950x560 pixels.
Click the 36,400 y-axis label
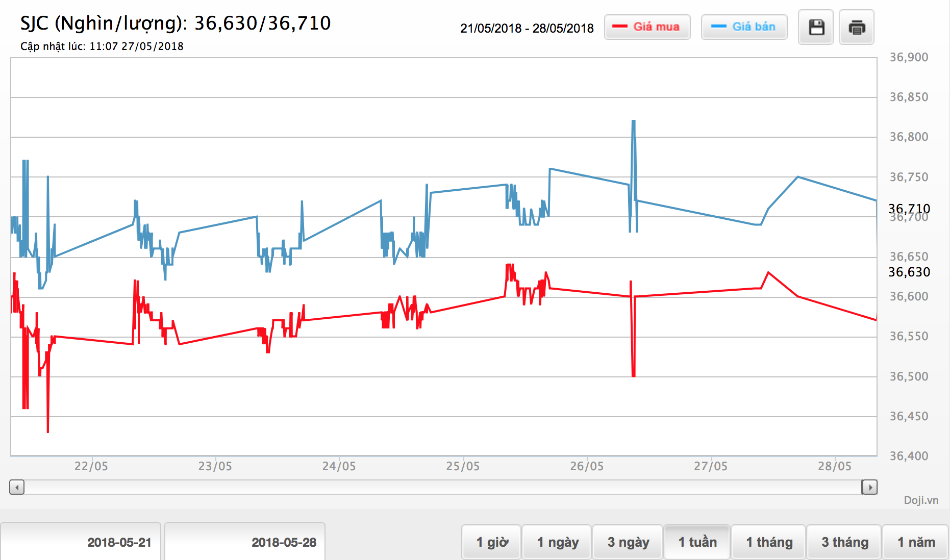point(909,456)
